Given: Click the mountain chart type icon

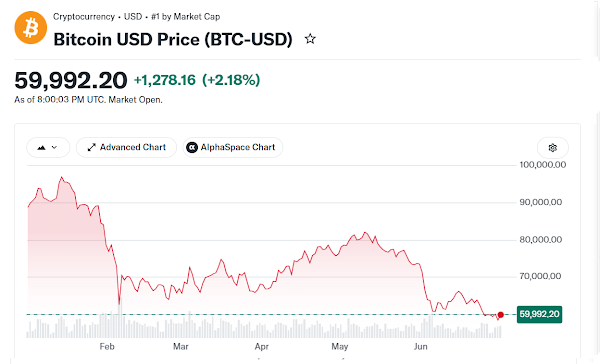Looking at the screenshot, I should tap(41, 147).
